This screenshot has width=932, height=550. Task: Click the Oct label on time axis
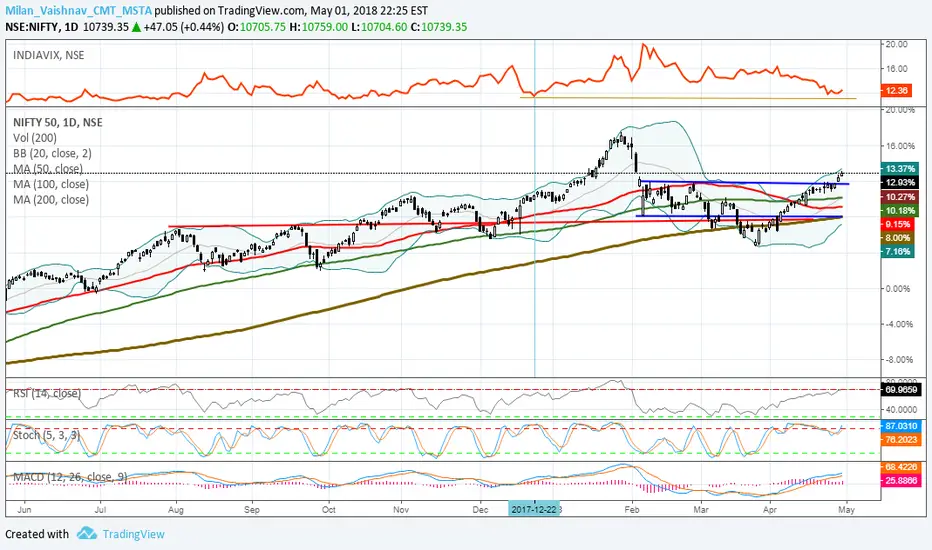tap(329, 510)
